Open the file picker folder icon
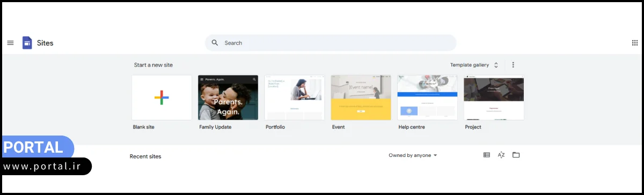 click(516, 155)
